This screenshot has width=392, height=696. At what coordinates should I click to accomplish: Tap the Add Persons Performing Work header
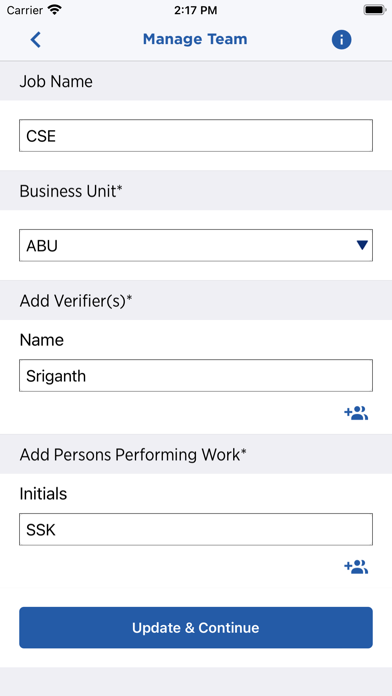pos(133,455)
